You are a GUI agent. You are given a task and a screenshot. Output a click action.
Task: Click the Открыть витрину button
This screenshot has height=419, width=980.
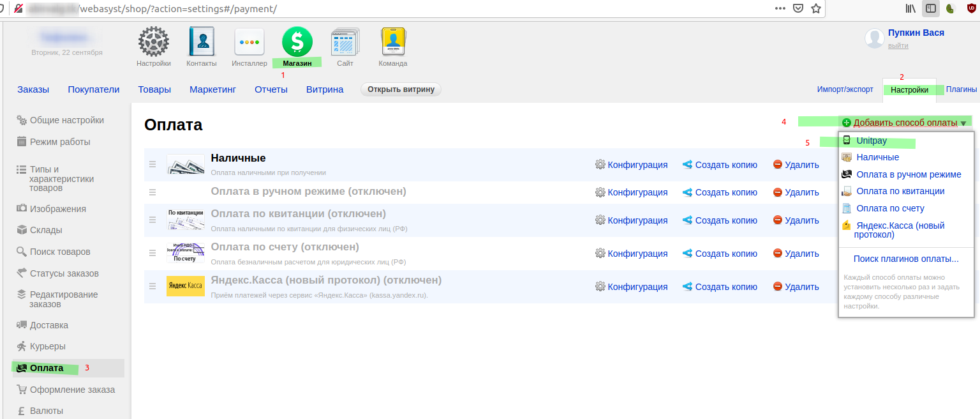tap(401, 89)
